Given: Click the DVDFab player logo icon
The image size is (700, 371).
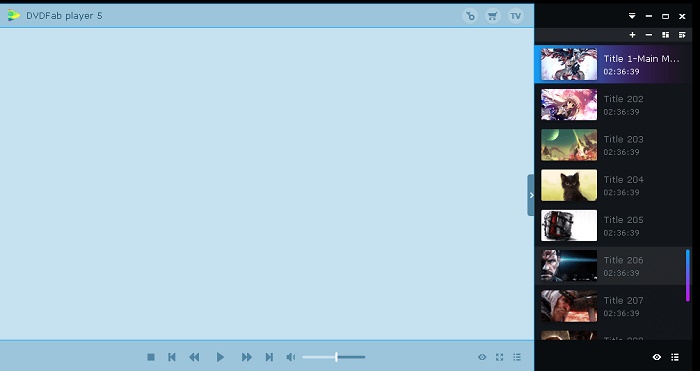Looking at the screenshot, I should click(13, 16).
